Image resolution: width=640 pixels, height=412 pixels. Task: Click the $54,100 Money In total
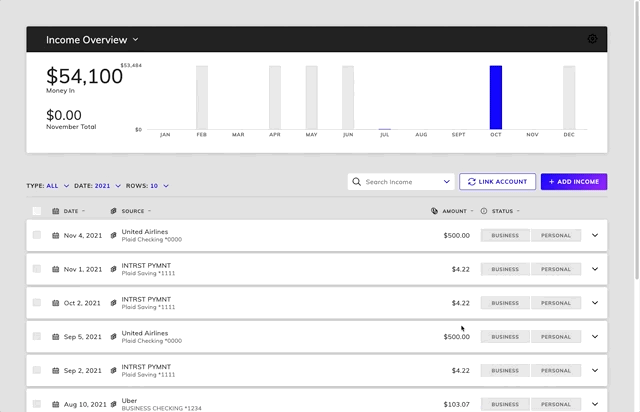84,76
